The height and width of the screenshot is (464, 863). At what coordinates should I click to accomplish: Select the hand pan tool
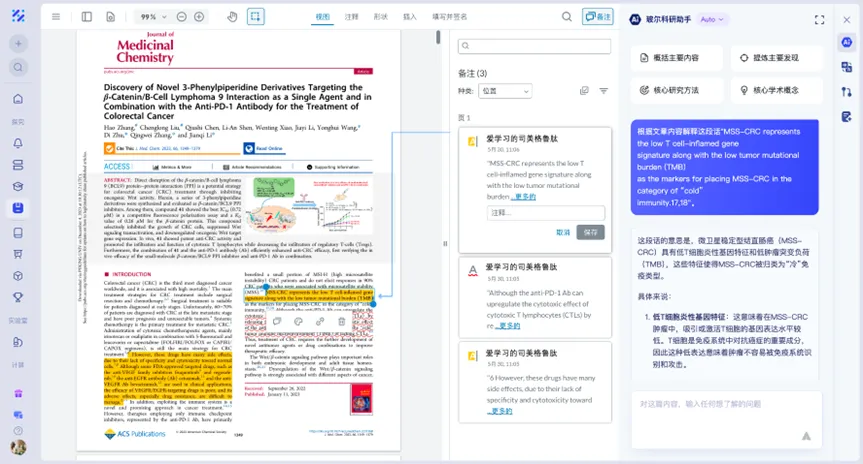click(x=232, y=17)
